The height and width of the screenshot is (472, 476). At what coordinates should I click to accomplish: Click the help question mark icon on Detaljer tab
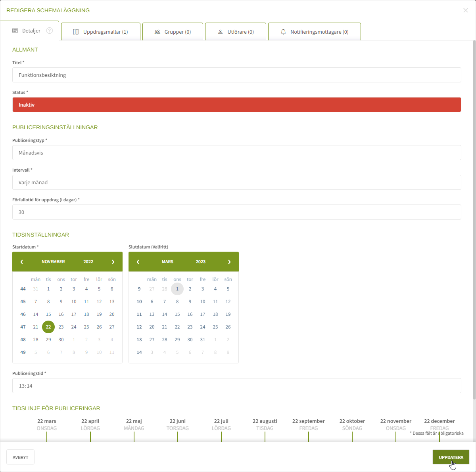(x=50, y=31)
